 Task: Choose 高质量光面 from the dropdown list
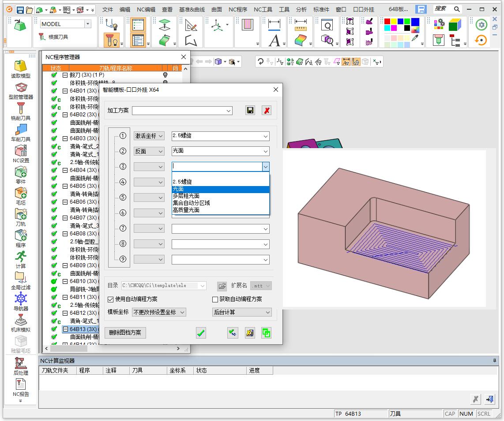pyautogui.click(x=186, y=210)
